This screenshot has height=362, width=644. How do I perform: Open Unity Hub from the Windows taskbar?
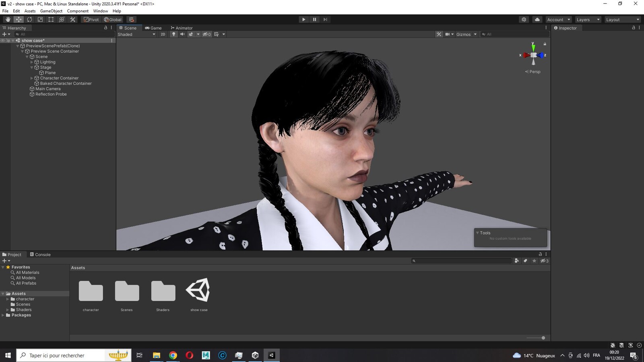coord(255,355)
